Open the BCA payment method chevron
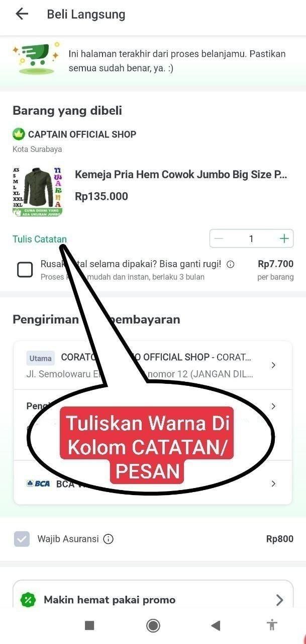This screenshot has height=644, width=306. [273, 484]
